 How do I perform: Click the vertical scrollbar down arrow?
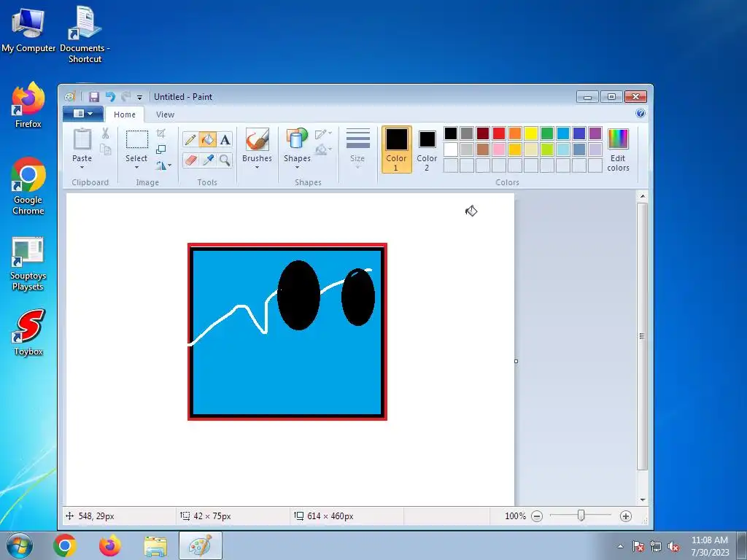(x=643, y=500)
